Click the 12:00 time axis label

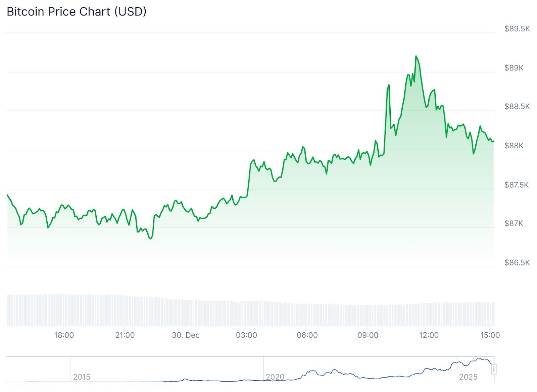(429, 335)
